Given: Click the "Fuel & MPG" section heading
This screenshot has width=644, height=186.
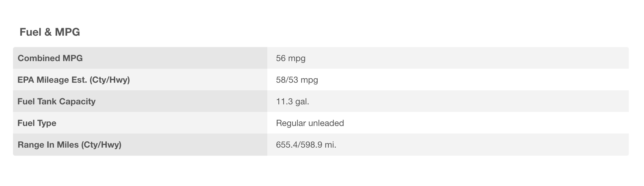Looking at the screenshot, I should 50,32.
